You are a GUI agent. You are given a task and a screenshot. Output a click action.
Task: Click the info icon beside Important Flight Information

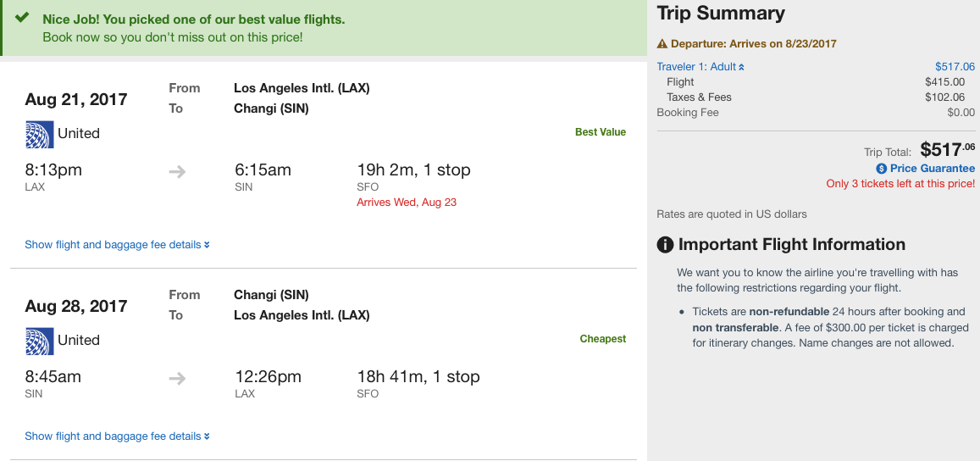666,245
